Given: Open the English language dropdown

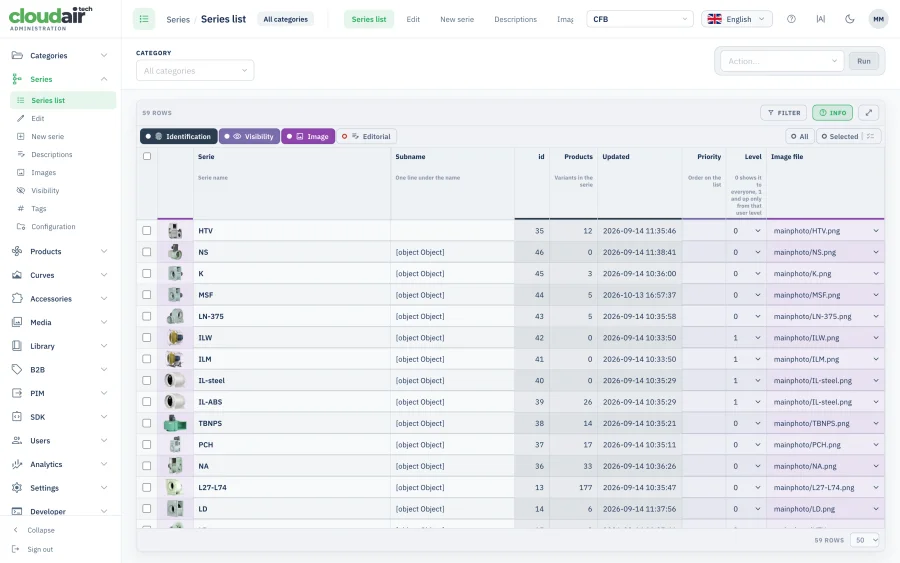Looking at the screenshot, I should [736, 19].
